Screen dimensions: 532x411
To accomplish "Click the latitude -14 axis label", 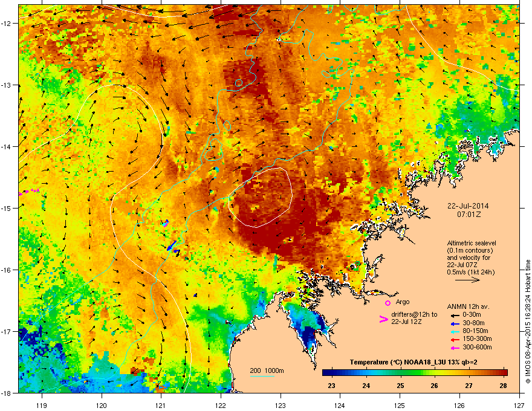I will (x=7, y=147).
